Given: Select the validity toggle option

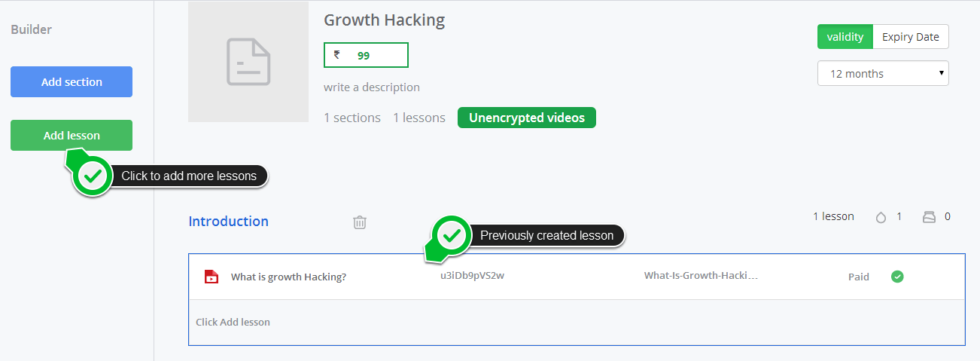Looking at the screenshot, I should point(845,37).
